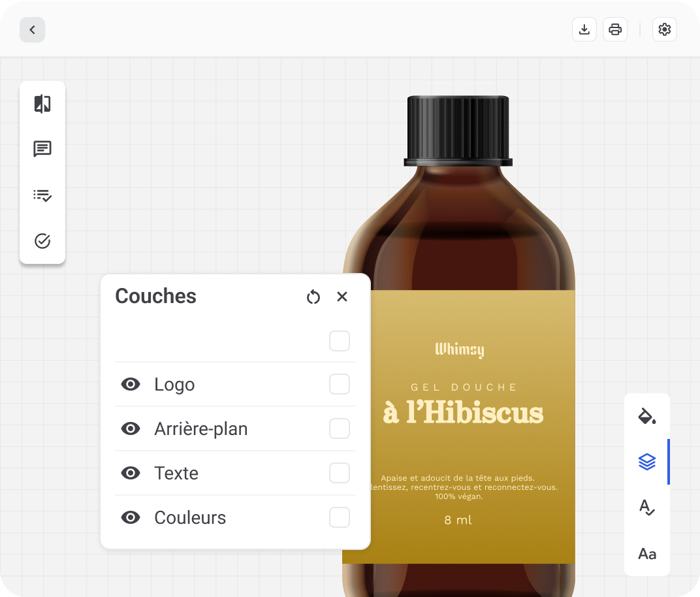700x597 pixels.
Task: Select the paint bucket fill tool
Action: tap(646, 416)
